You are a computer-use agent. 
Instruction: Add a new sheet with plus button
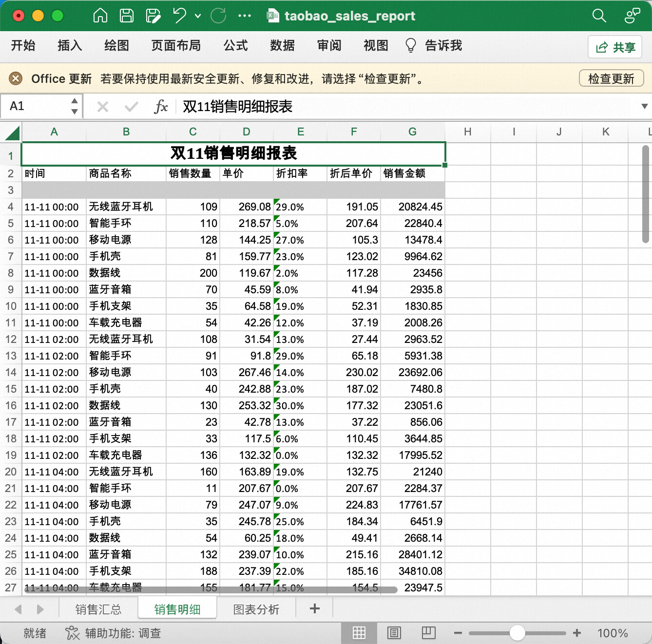click(x=315, y=608)
